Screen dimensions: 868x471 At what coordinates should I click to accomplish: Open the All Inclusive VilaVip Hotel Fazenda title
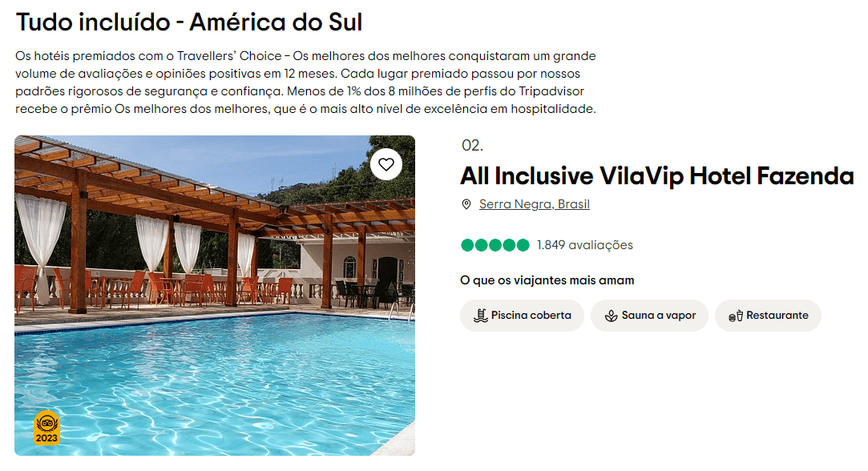tap(656, 175)
